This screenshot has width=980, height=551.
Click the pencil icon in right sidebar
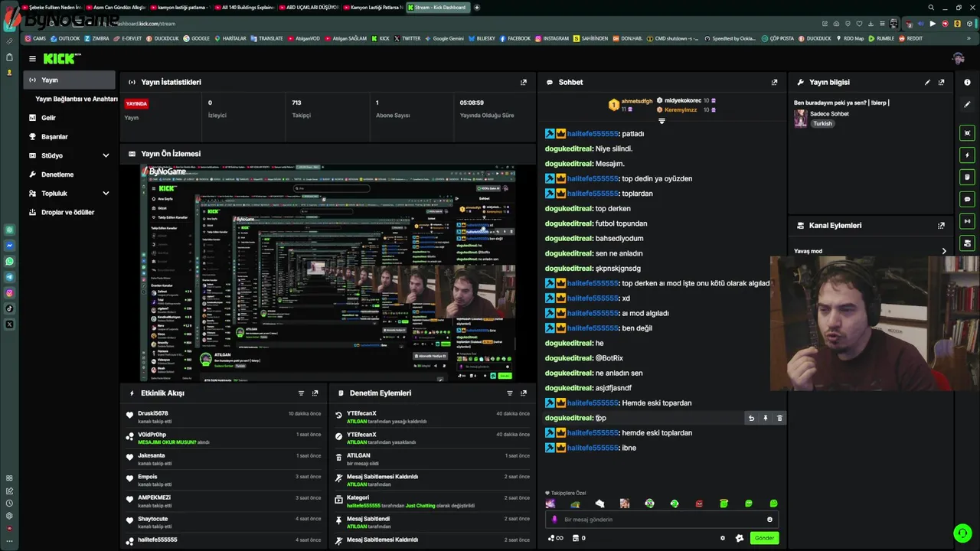pyautogui.click(x=968, y=103)
